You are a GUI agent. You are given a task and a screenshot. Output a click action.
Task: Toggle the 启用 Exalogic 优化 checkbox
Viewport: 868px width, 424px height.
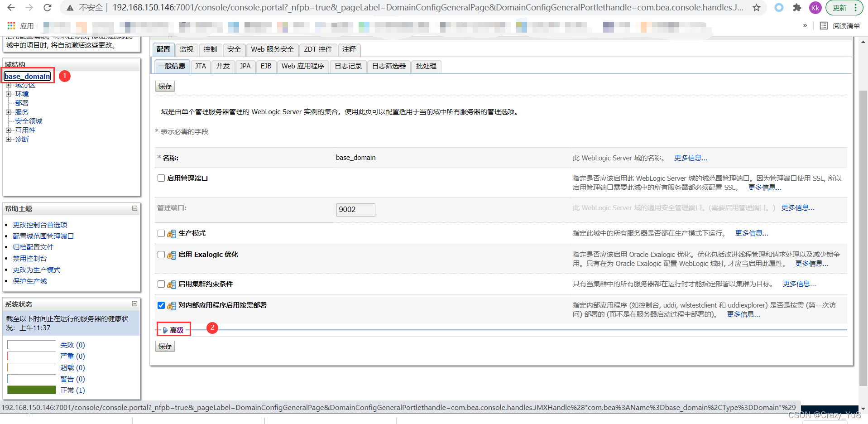[161, 255]
